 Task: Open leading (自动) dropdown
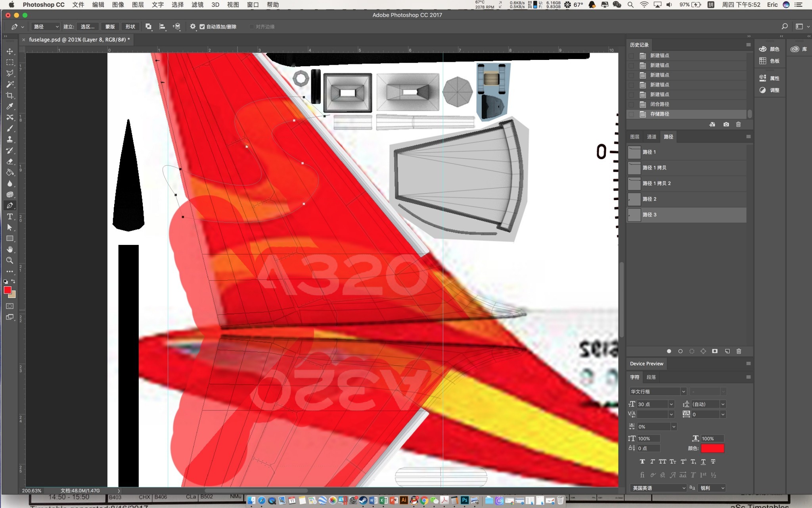[x=723, y=404]
